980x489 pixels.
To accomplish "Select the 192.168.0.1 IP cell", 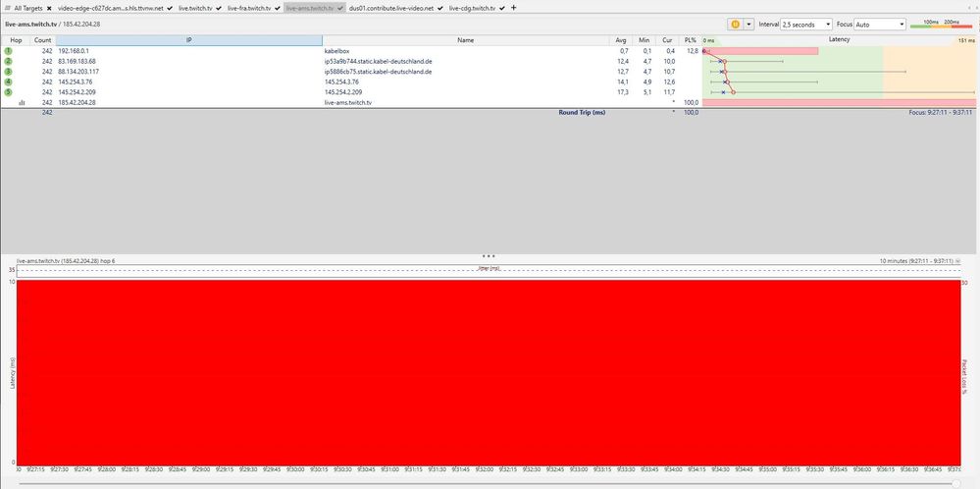I will point(188,51).
